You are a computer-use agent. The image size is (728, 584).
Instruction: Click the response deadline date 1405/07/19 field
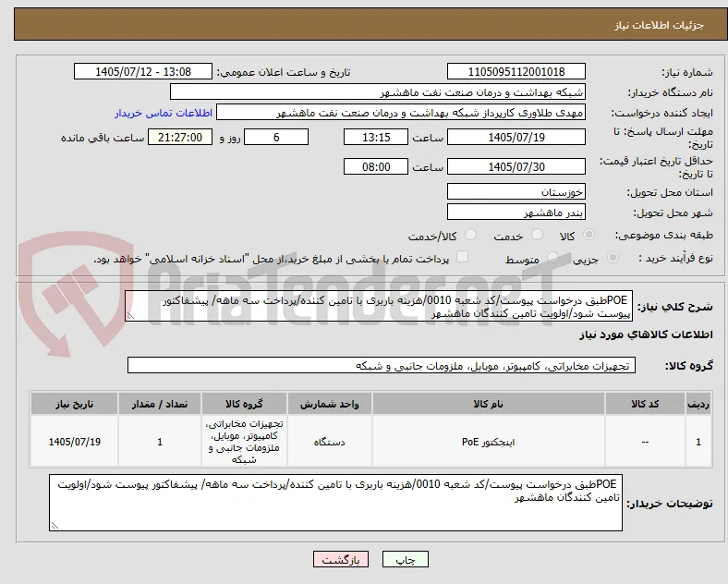point(516,138)
